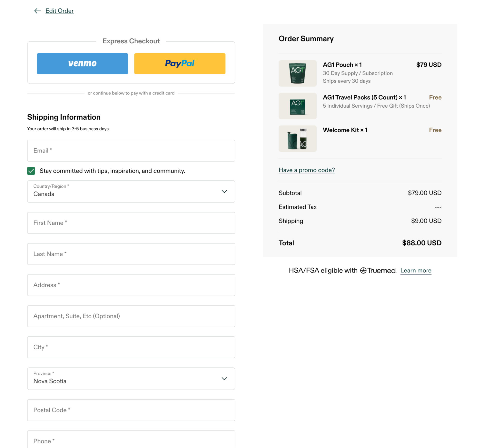
Task: Select the Postal Code field
Action: click(131, 410)
